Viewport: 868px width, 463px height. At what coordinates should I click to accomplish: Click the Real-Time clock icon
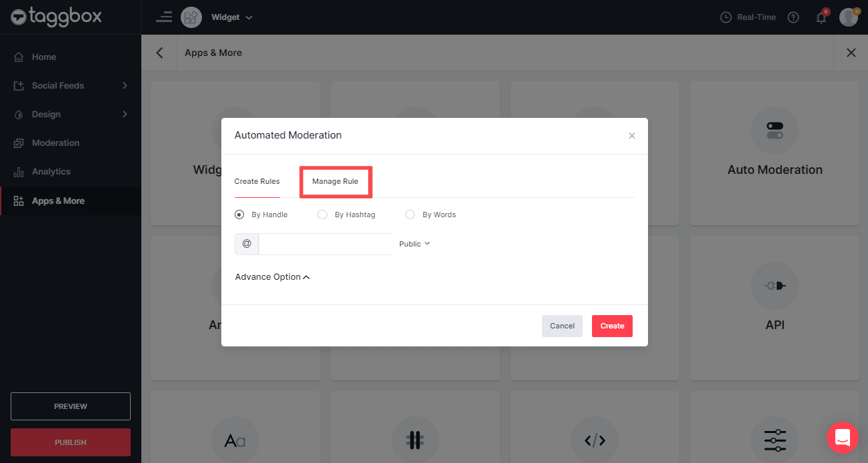[x=726, y=17]
